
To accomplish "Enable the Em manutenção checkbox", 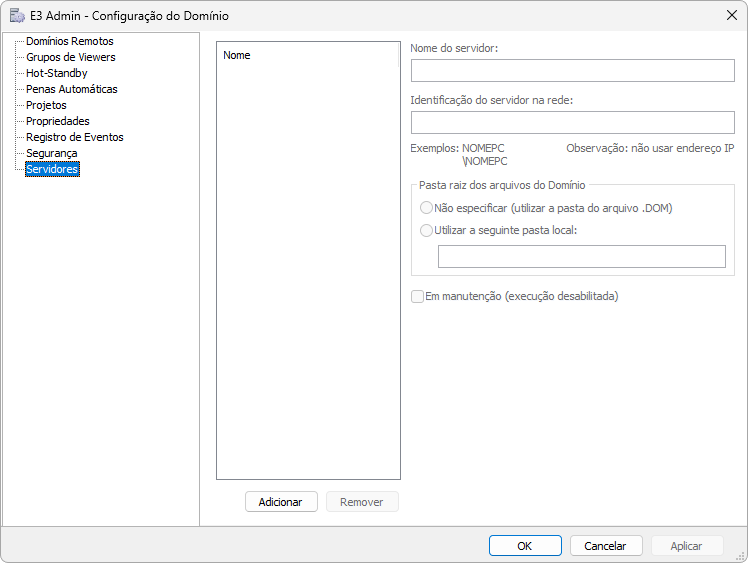I will pos(417,296).
